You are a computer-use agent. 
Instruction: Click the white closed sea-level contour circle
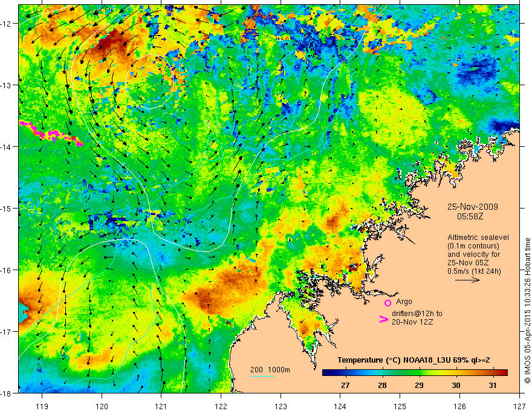pos(150,82)
